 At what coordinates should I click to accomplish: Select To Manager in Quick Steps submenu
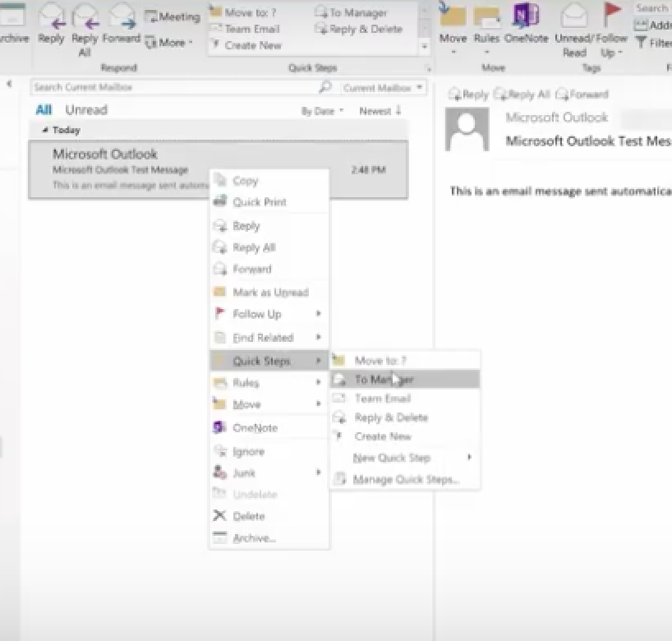tap(384, 380)
